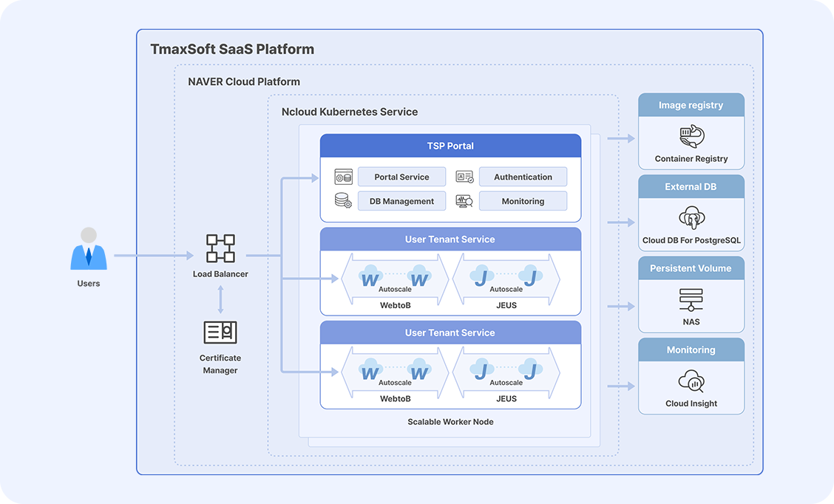Click the Container Registry icon
Image resolution: width=834 pixels, height=504 pixels.
tap(691, 137)
